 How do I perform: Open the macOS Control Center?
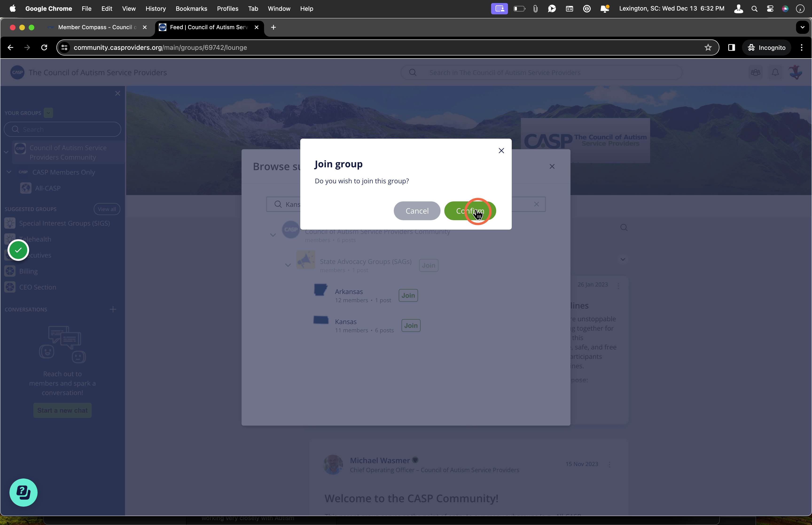tap(770, 9)
